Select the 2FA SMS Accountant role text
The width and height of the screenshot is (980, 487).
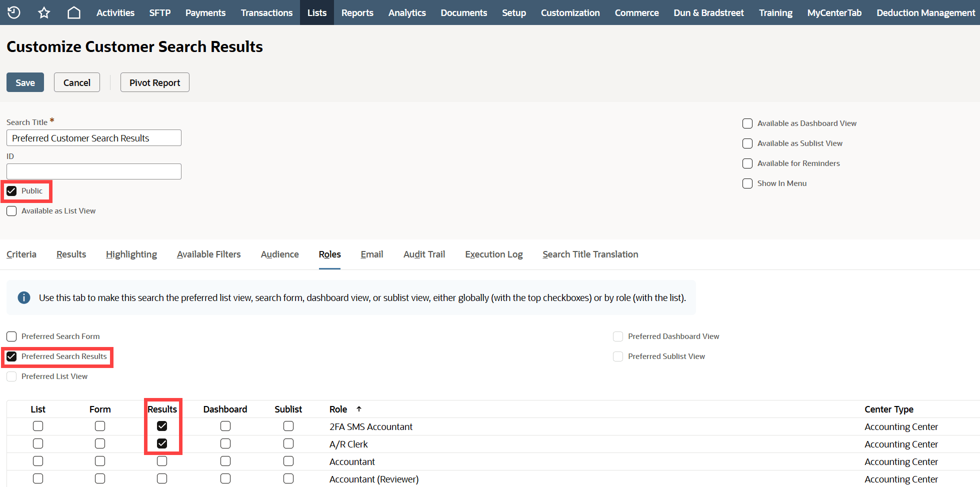tap(371, 426)
